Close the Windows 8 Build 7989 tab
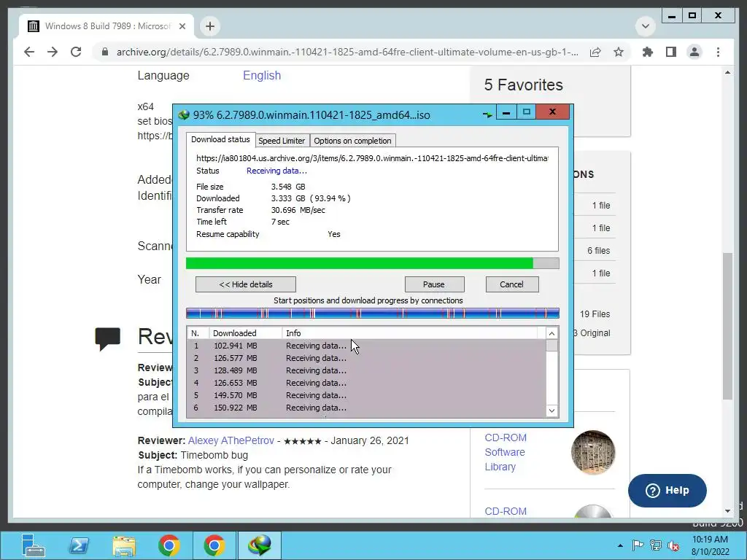Viewport: 747px width, 560px height. point(182,26)
